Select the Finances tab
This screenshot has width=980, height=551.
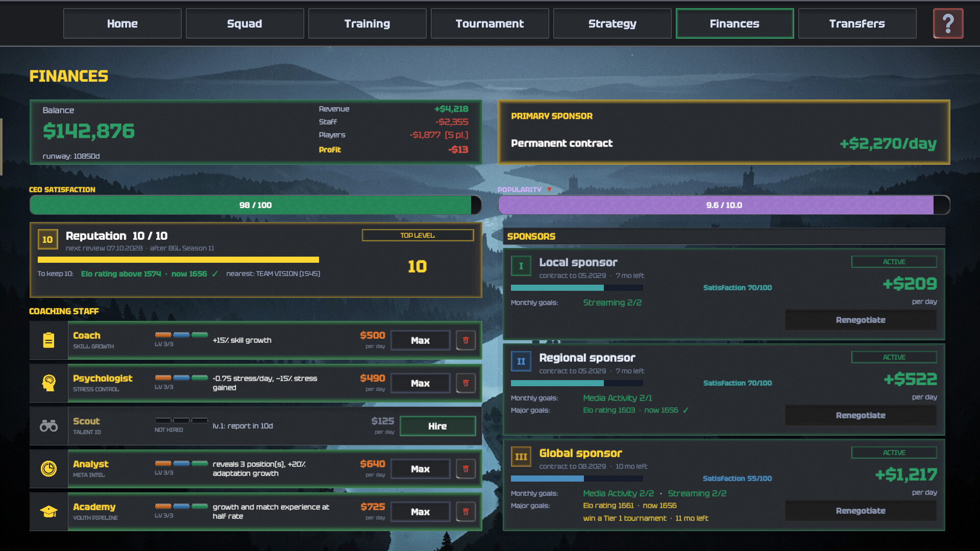(x=735, y=23)
